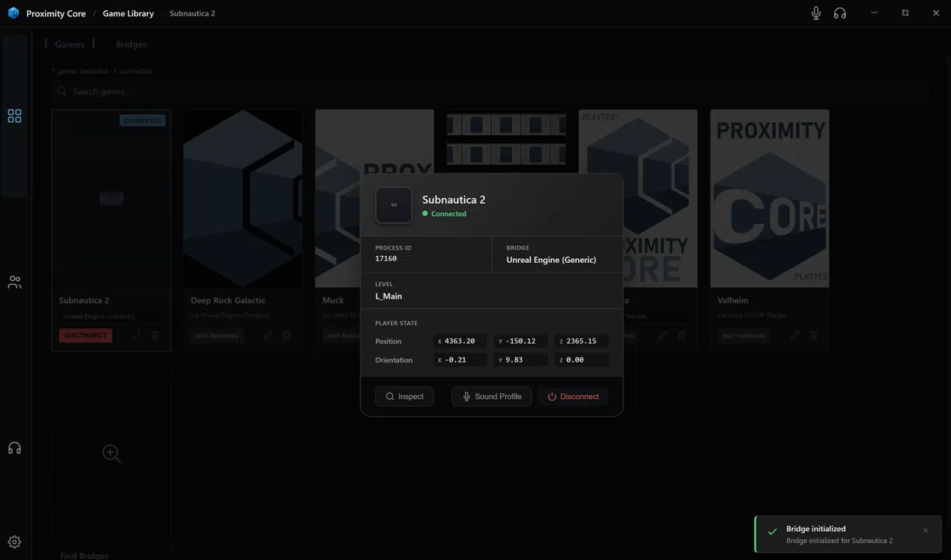Switch to the Games tab
Viewport: 951px width, 560px height.
coord(69,44)
